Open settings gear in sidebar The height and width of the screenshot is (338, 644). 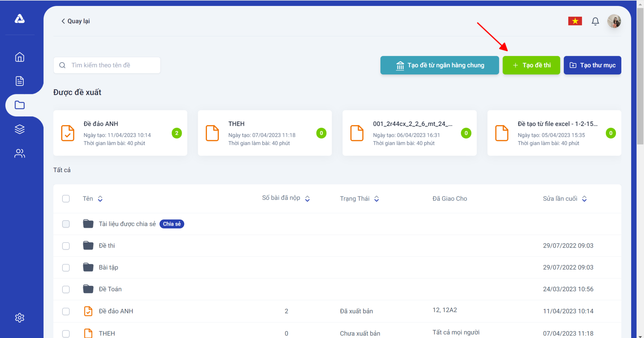click(19, 318)
